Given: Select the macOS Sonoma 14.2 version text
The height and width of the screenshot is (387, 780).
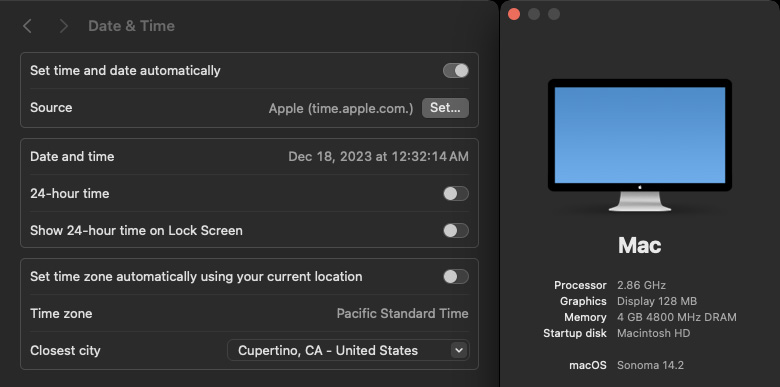Looking at the screenshot, I should (x=650, y=365).
